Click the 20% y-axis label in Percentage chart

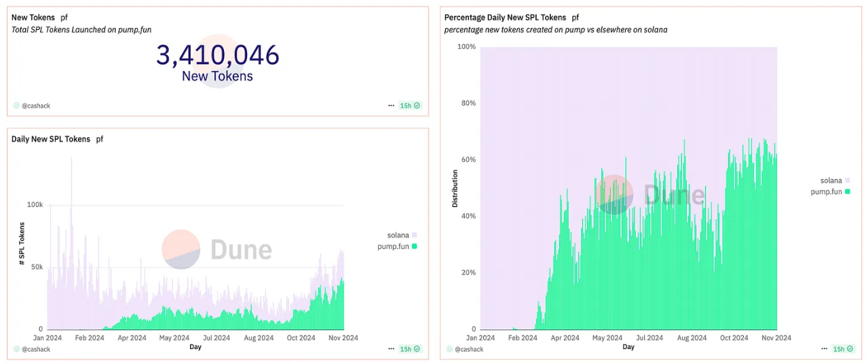469,272
